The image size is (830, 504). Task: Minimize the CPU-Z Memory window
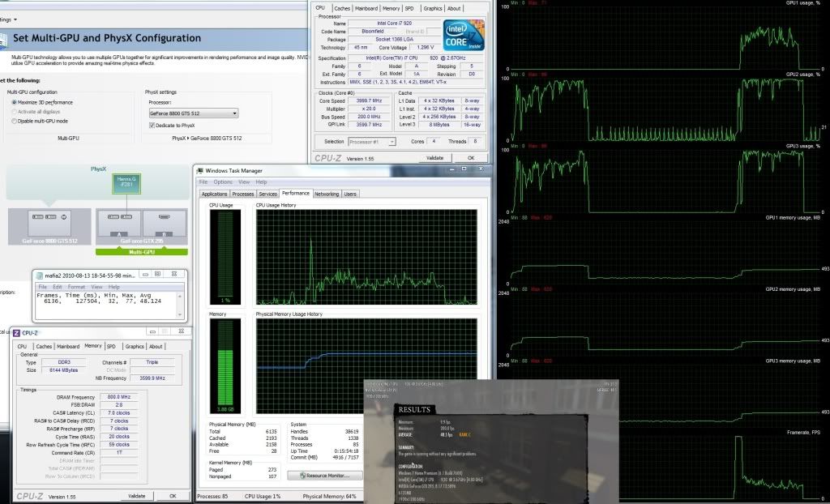click(152, 331)
